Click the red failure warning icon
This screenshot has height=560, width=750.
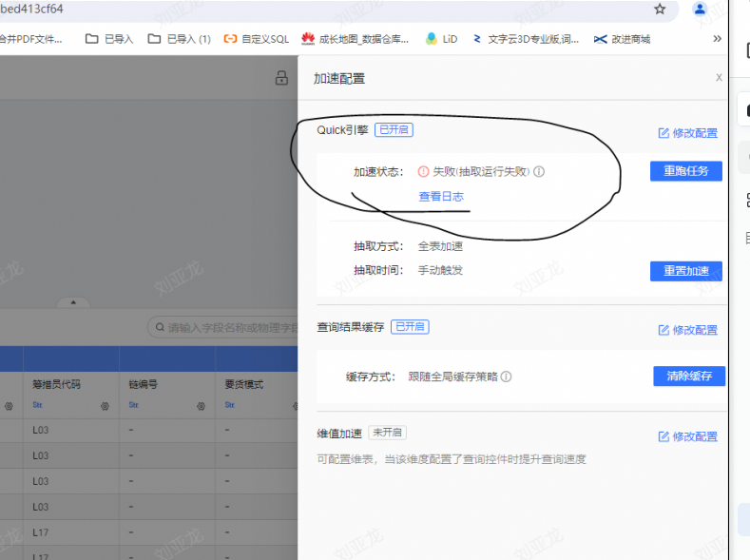tap(423, 172)
